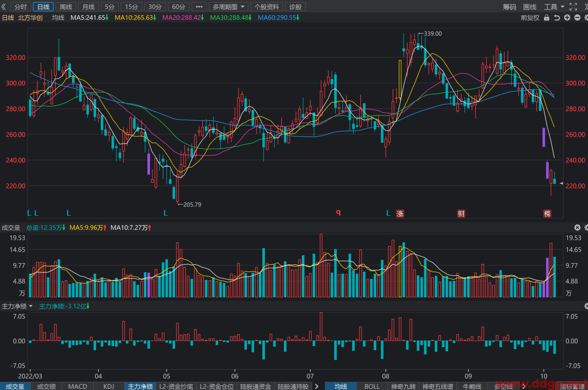The width and height of the screenshot is (588, 390).
Task: Click the current price arrow on right axis
Action: [x=561, y=184]
